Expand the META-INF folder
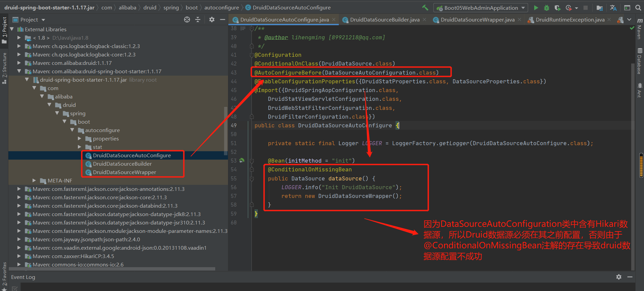 [34, 180]
